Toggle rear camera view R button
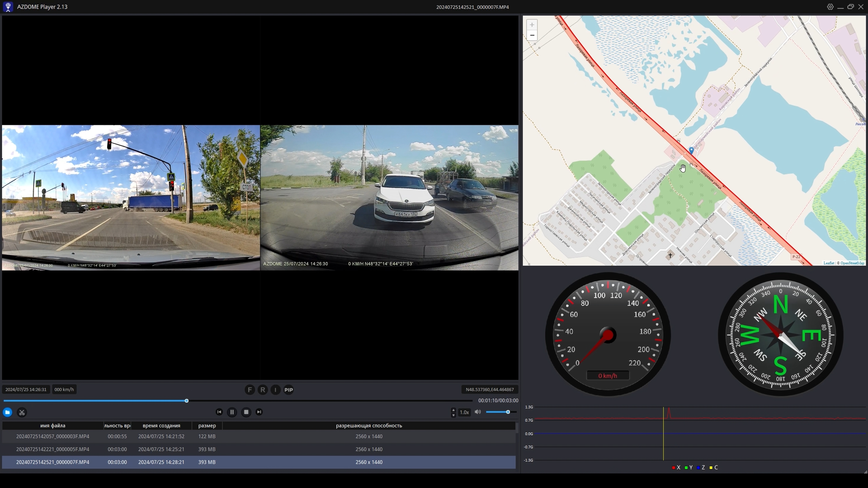 pyautogui.click(x=262, y=390)
